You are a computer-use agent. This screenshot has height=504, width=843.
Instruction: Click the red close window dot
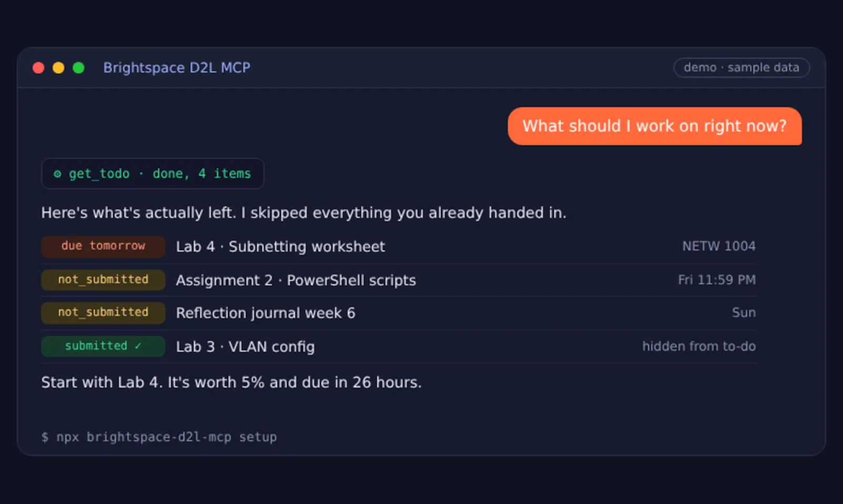pos(38,68)
